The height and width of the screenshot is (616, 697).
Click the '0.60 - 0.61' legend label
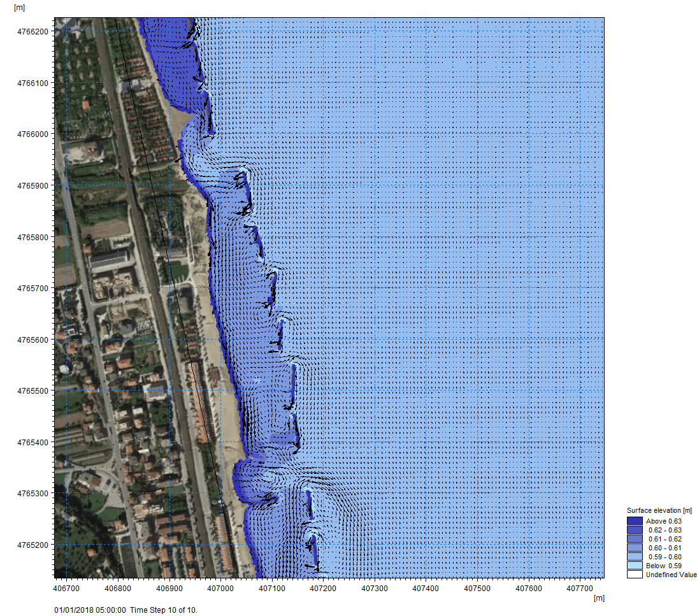(x=665, y=548)
